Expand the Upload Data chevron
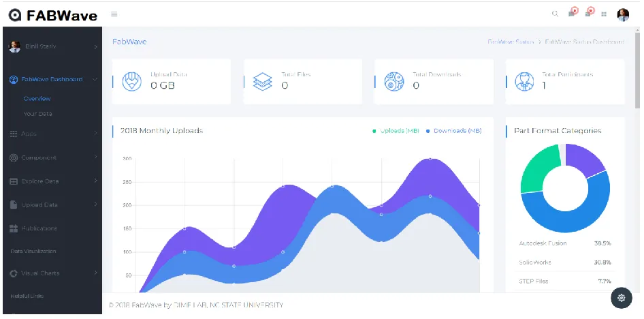Viewport: 644px width, 319px height. click(95, 204)
